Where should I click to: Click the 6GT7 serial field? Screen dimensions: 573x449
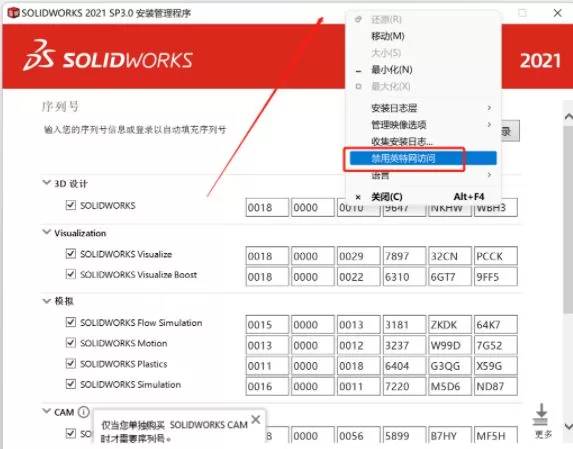[450, 277]
